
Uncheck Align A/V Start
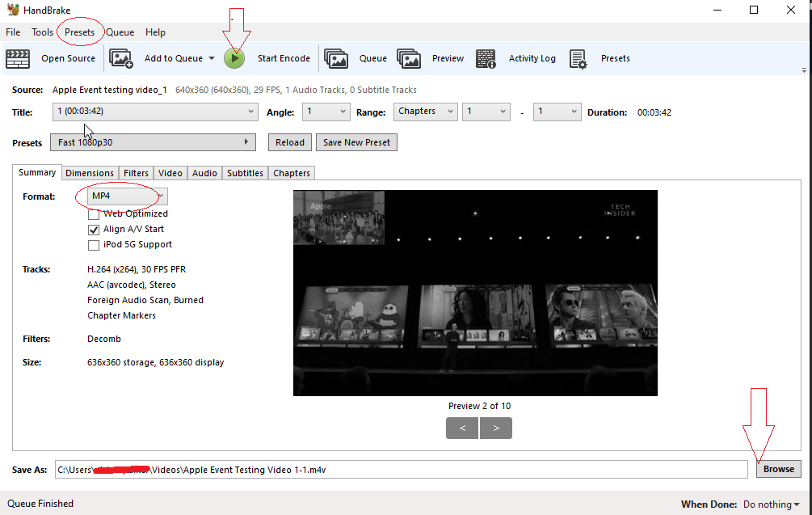click(x=94, y=229)
